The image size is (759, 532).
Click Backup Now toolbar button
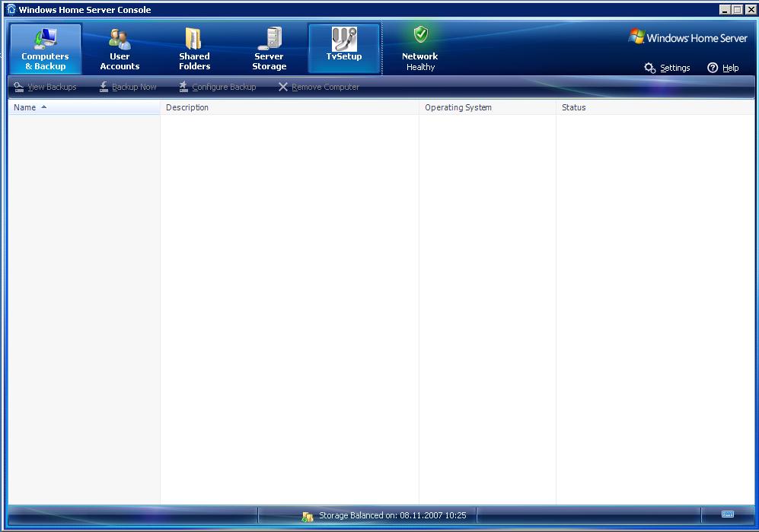point(128,87)
